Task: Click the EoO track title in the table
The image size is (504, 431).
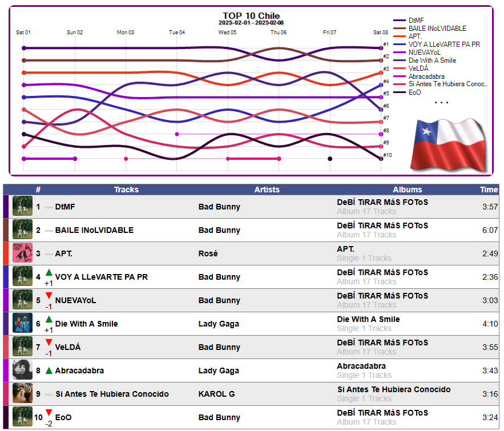Action: point(63,417)
